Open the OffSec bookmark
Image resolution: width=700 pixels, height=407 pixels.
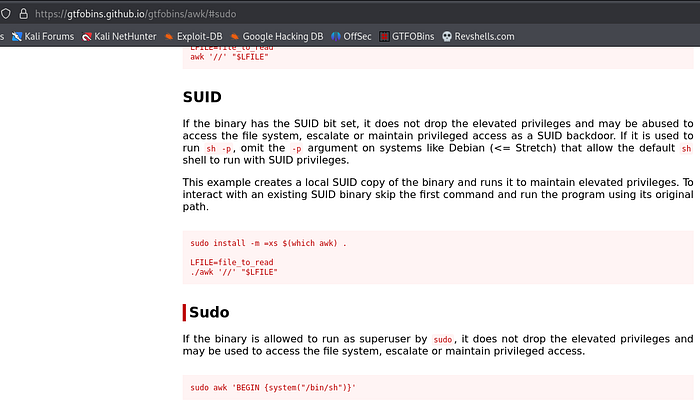[x=351, y=37]
